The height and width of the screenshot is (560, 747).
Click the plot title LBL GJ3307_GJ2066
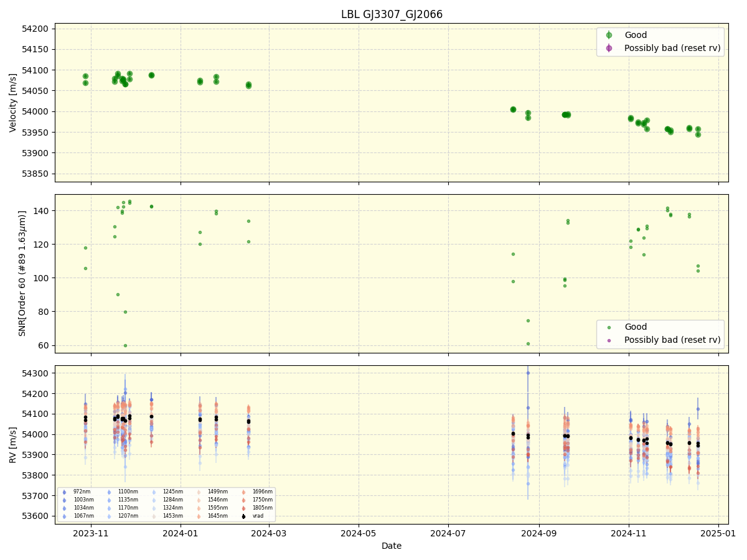[x=392, y=14]
